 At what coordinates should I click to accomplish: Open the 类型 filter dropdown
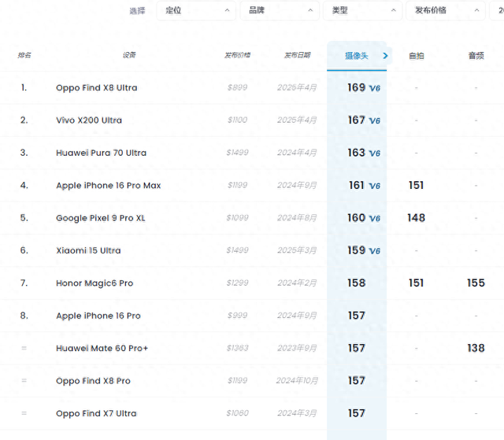point(362,10)
